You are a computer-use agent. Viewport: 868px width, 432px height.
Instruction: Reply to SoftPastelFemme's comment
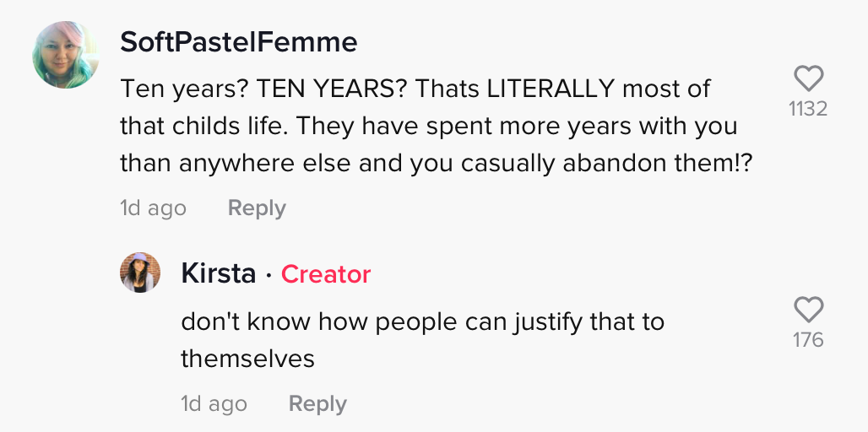click(257, 208)
